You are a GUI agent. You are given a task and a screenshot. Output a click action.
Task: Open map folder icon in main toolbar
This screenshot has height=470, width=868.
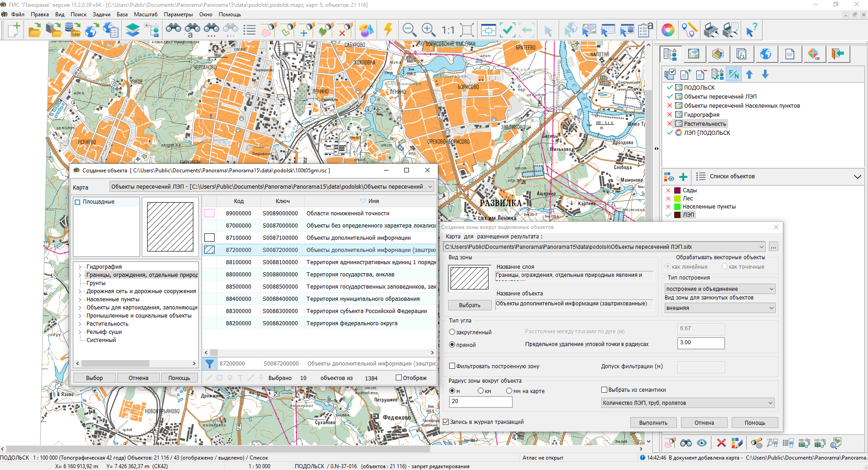(34, 30)
